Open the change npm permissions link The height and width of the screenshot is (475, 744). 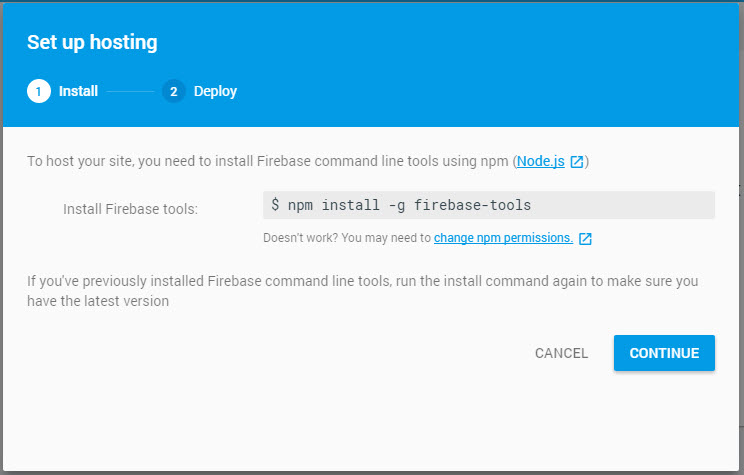(x=503, y=238)
